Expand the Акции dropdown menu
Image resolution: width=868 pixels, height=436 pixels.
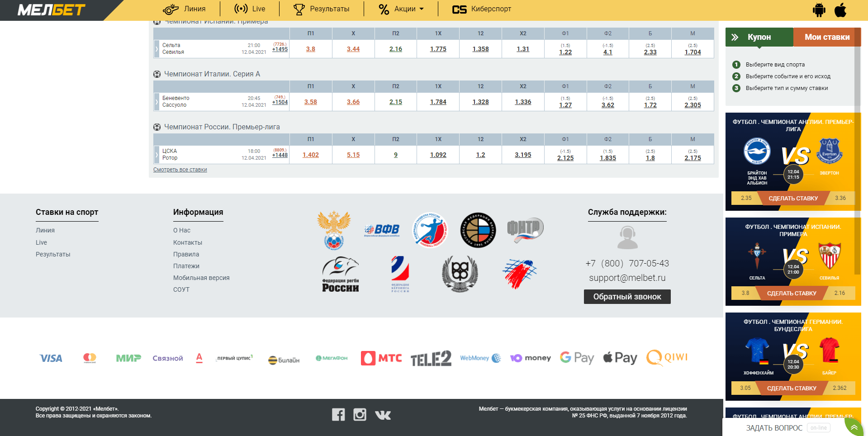[401, 9]
